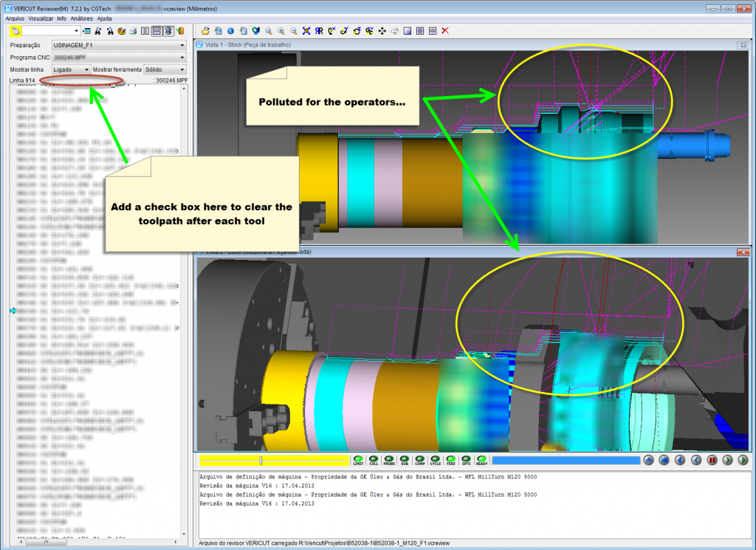This screenshot has height=550, width=756.
Task: Click the COMP status light
Action: (419, 461)
